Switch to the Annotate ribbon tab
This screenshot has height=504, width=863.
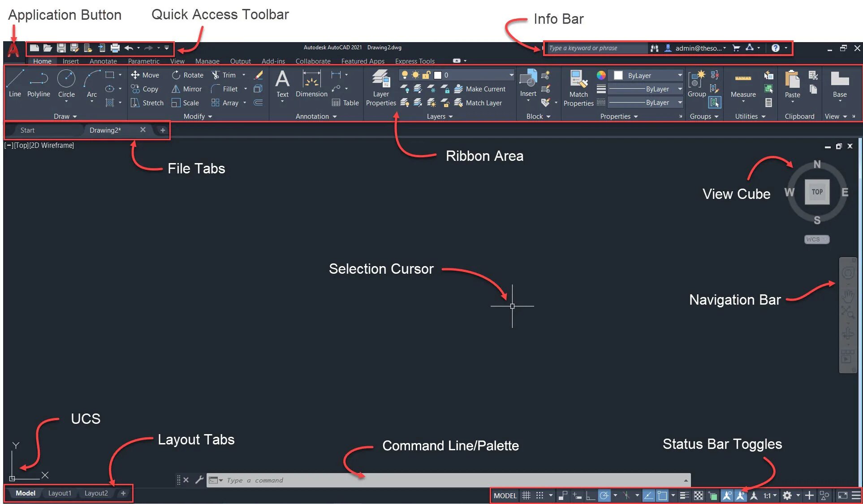point(103,61)
